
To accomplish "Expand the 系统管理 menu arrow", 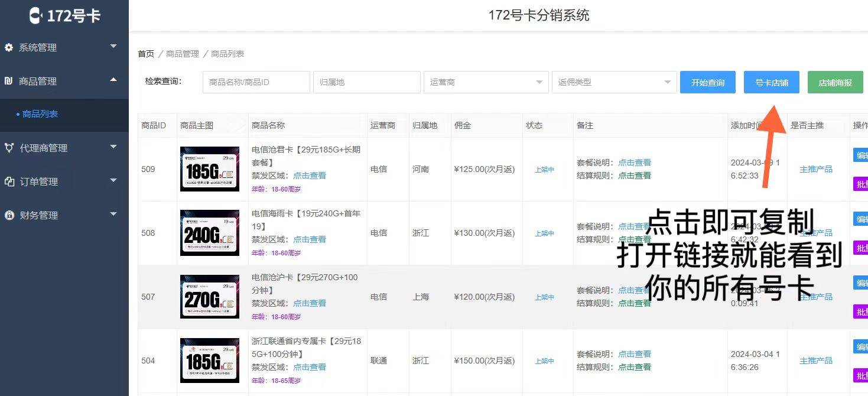I will click(113, 46).
